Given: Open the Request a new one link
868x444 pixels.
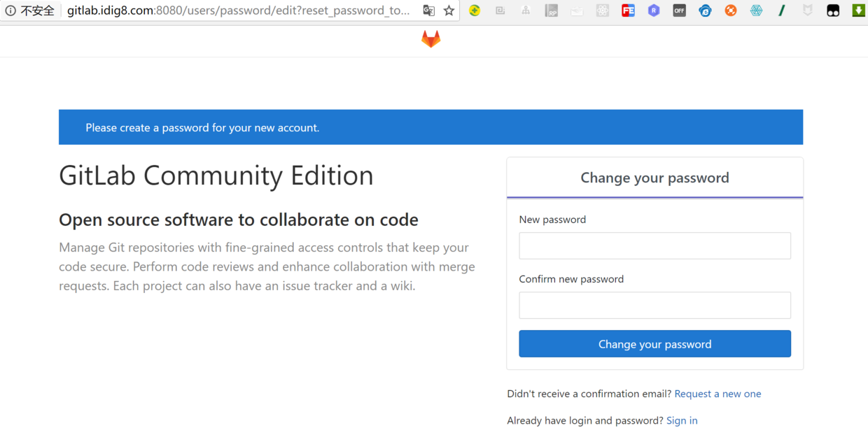Looking at the screenshot, I should 717,394.
